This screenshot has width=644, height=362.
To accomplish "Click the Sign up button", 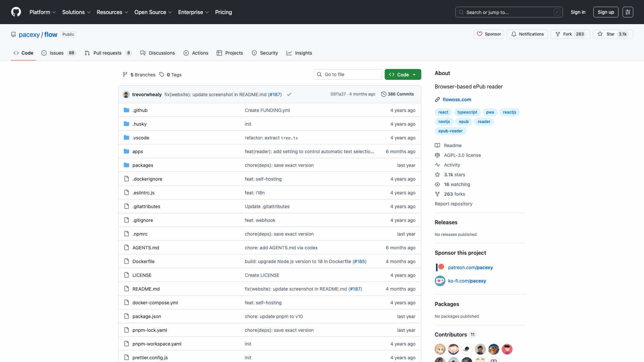I will click(606, 12).
